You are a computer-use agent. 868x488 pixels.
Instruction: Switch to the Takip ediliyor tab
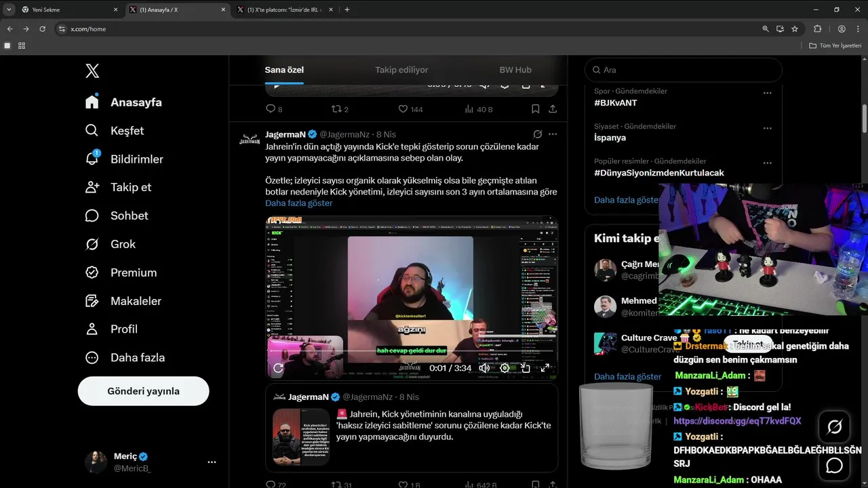401,70
